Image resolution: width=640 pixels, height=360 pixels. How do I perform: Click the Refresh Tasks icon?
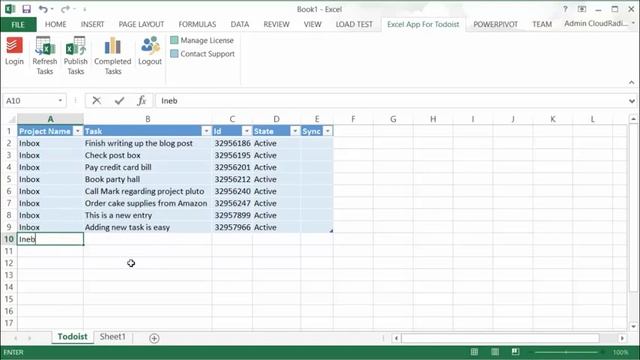[x=44, y=46]
